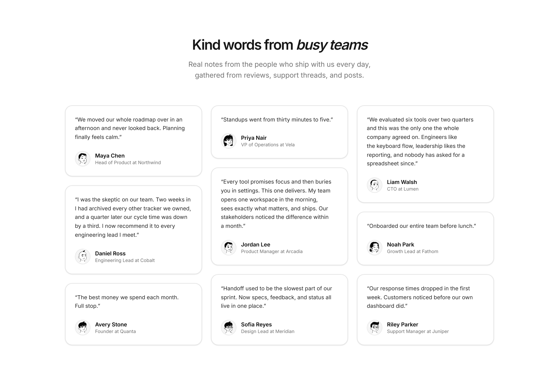Click the name Priya Nair
559x392 pixels.
(254, 138)
